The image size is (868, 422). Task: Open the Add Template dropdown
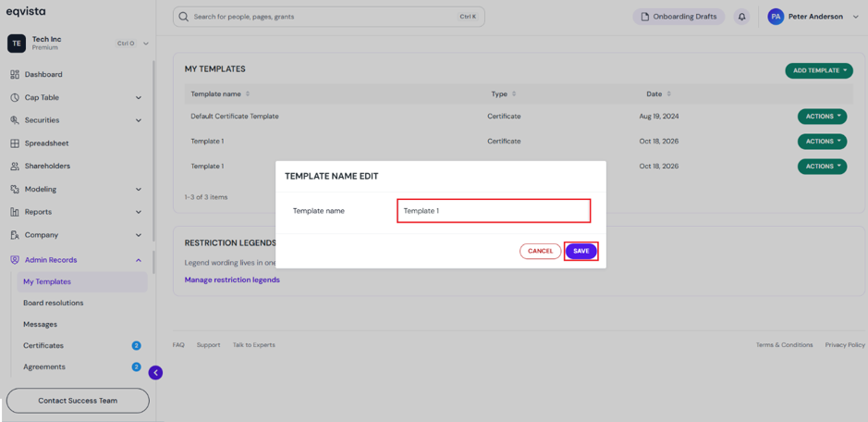[x=819, y=70]
